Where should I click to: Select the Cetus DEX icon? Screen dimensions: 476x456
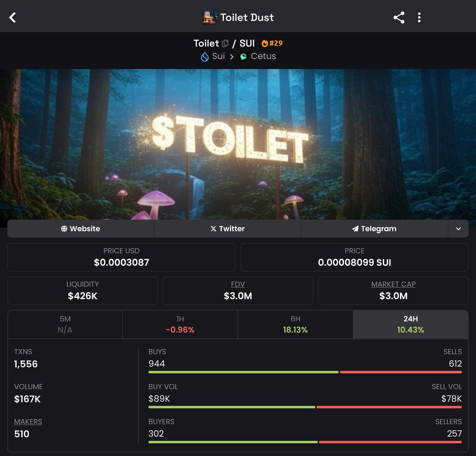(x=244, y=57)
